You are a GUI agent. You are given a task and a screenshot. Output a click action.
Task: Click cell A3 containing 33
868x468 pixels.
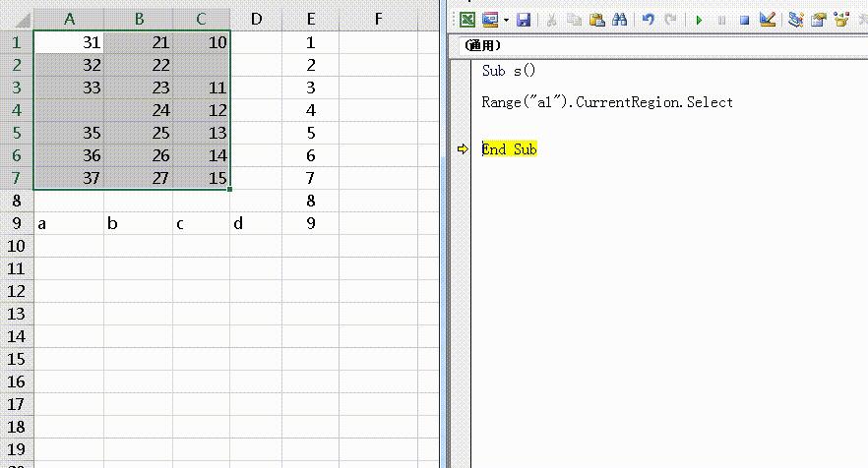(x=69, y=88)
